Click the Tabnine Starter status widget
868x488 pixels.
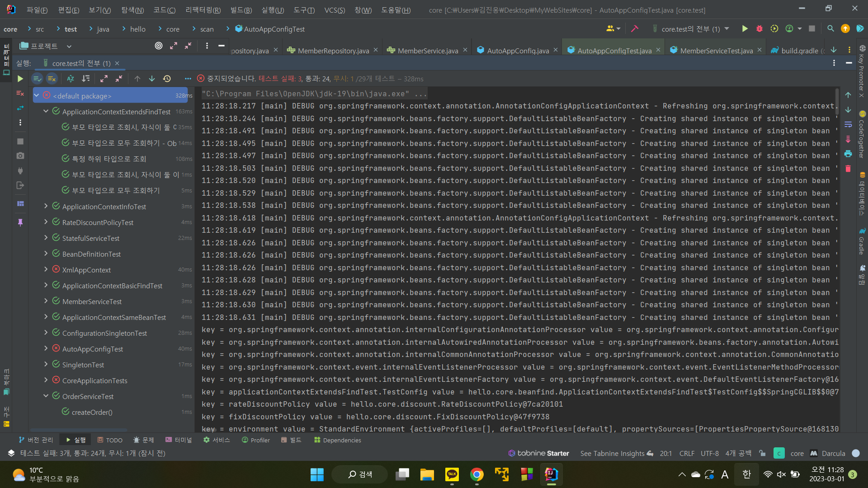point(538,453)
